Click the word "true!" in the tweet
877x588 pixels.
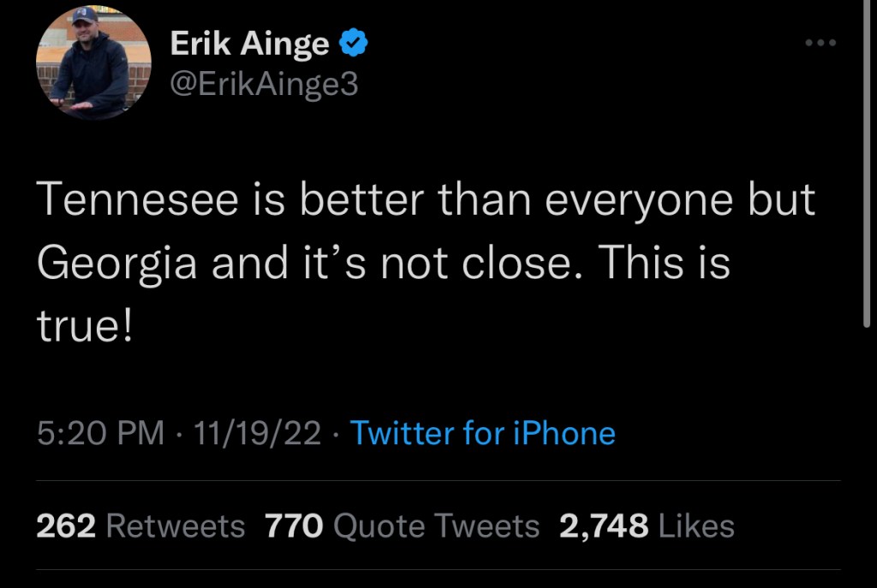(x=85, y=326)
